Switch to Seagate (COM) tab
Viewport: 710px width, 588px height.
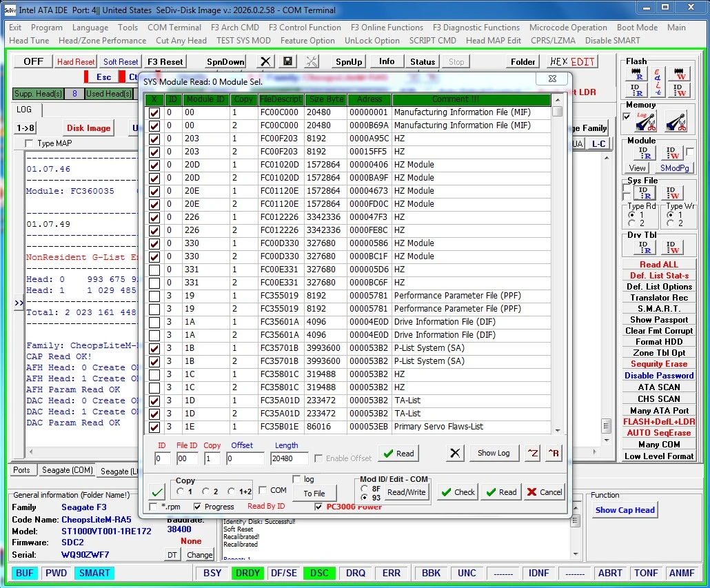point(67,470)
